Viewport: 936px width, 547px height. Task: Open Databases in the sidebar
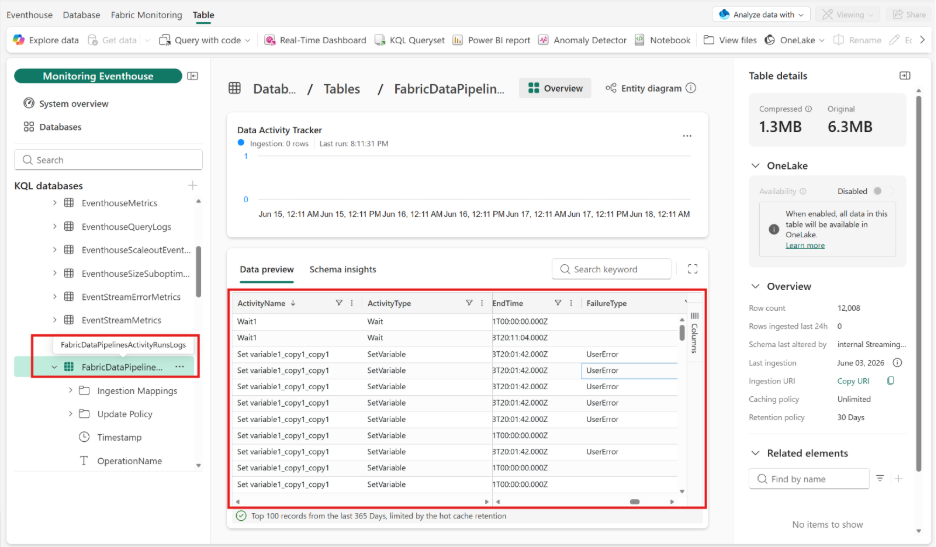53,127
